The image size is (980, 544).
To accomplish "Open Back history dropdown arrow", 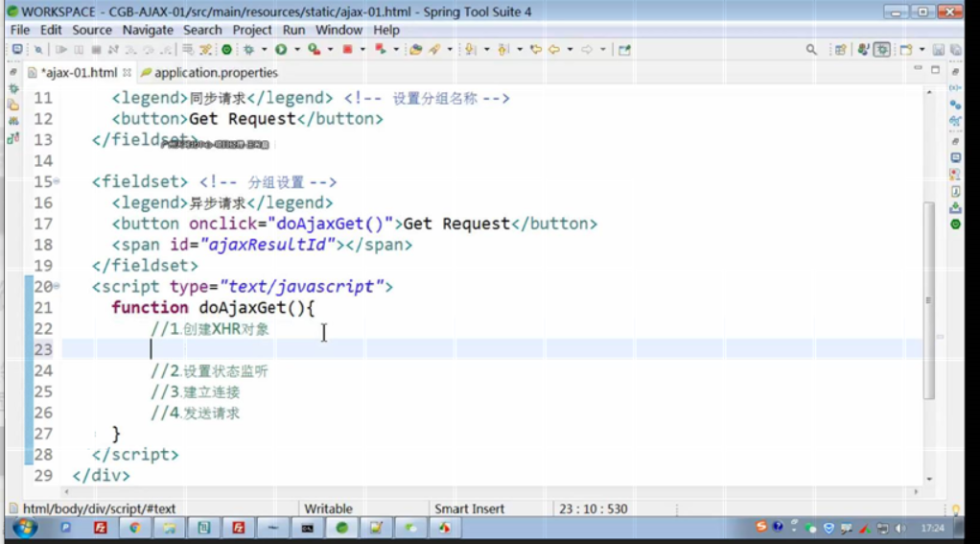I will [x=570, y=49].
